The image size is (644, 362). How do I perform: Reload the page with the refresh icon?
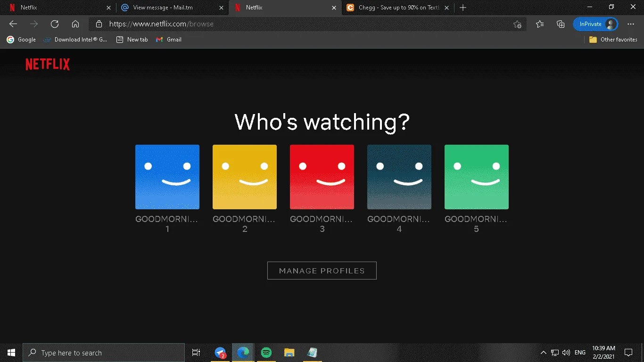pos(55,24)
